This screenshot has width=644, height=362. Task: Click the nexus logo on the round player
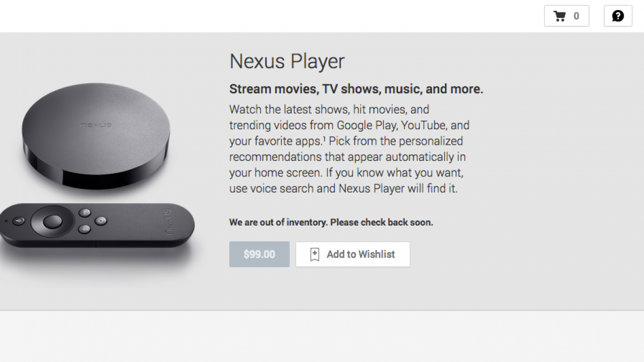(x=96, y=124)
